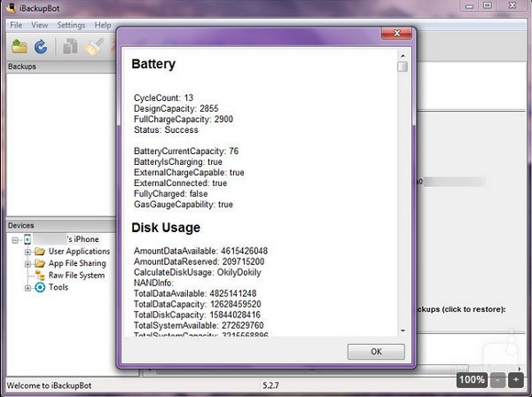Click the TotalDiskCapacity: 15844028416 line
This screenshot has height=397, width=532.
pos(197,315)
